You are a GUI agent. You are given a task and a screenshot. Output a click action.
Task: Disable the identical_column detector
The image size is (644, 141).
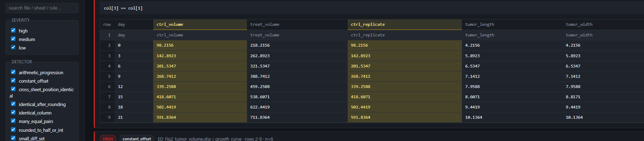[x=13, y=112]
